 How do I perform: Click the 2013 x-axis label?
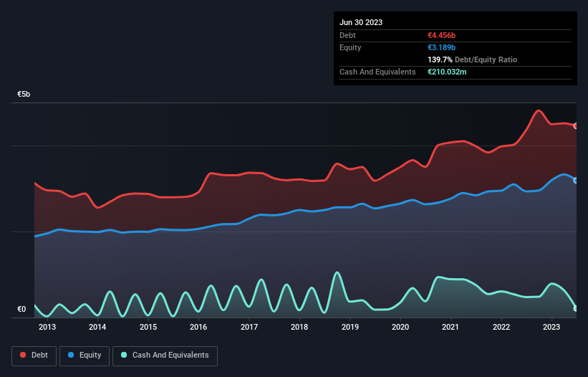pos(47,327)
